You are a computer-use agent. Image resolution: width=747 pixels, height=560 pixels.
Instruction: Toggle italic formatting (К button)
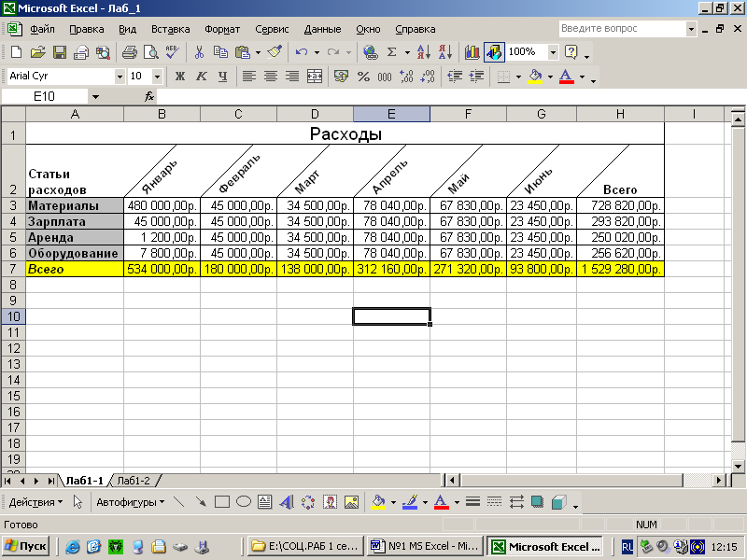(201, 77)
